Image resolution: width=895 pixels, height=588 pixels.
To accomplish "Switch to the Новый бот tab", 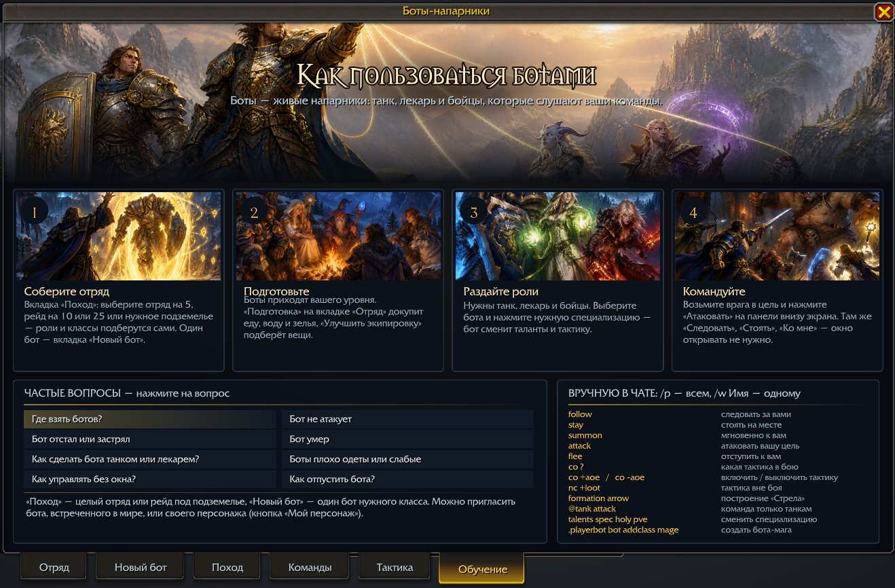I will (x=141, y=567).
